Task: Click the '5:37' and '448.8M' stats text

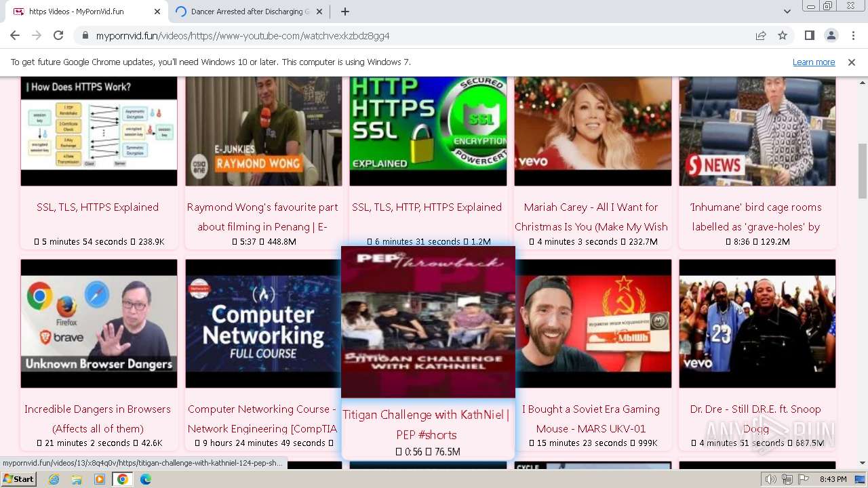Action: [x=264, y=242]
